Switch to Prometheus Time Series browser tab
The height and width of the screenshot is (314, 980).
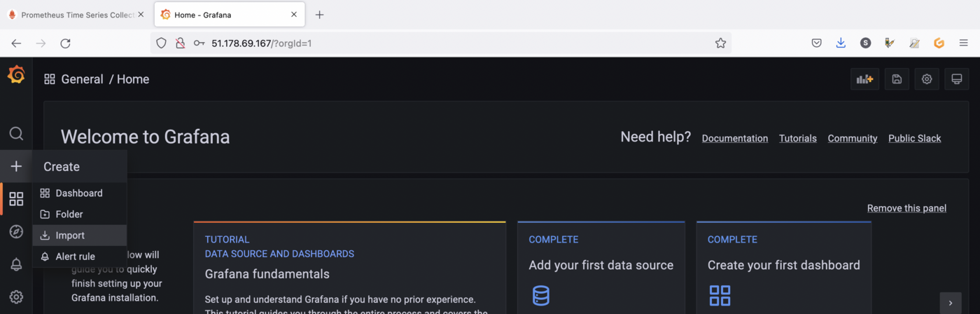click(76, 15)
